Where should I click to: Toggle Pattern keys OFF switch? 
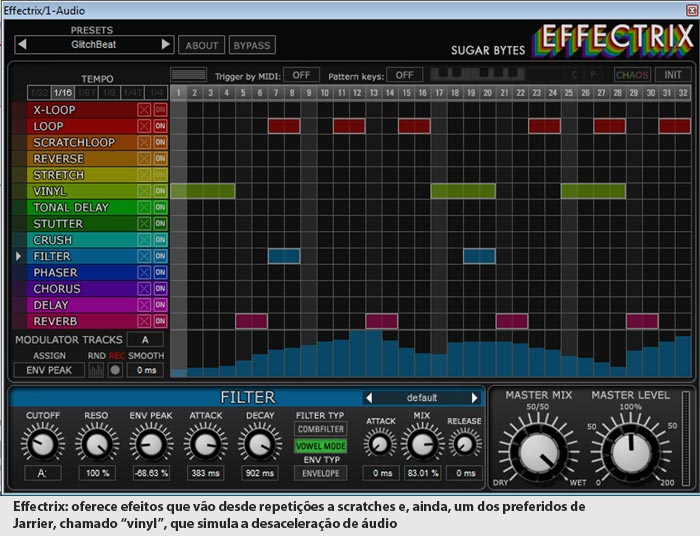[404, 75]
